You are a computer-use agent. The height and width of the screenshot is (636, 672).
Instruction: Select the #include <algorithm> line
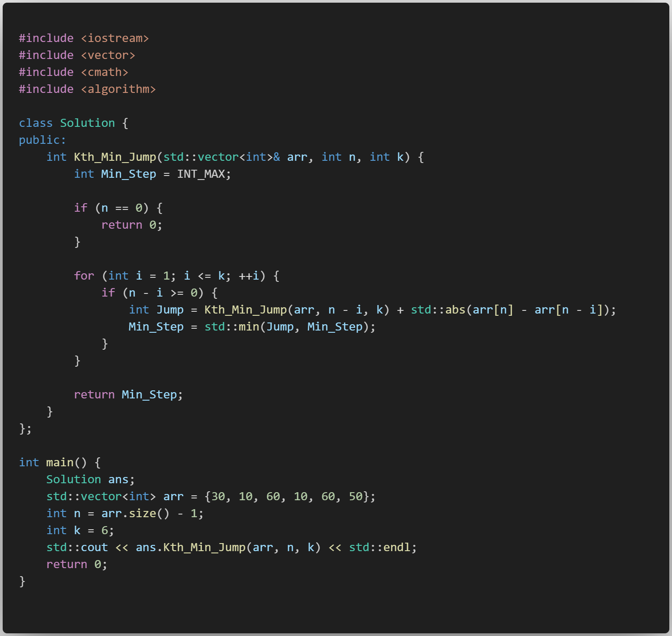(87, 89)
